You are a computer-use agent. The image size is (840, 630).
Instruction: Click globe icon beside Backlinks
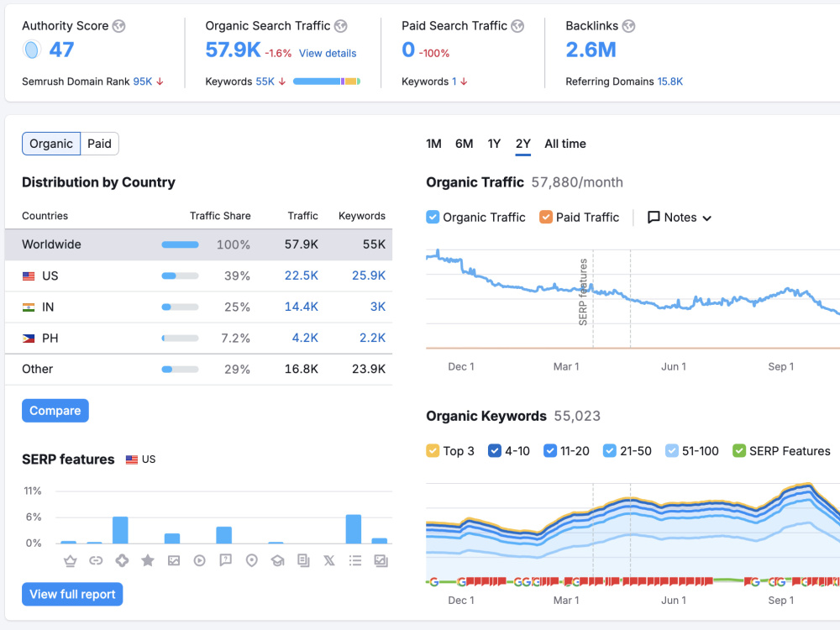point(629,26)
